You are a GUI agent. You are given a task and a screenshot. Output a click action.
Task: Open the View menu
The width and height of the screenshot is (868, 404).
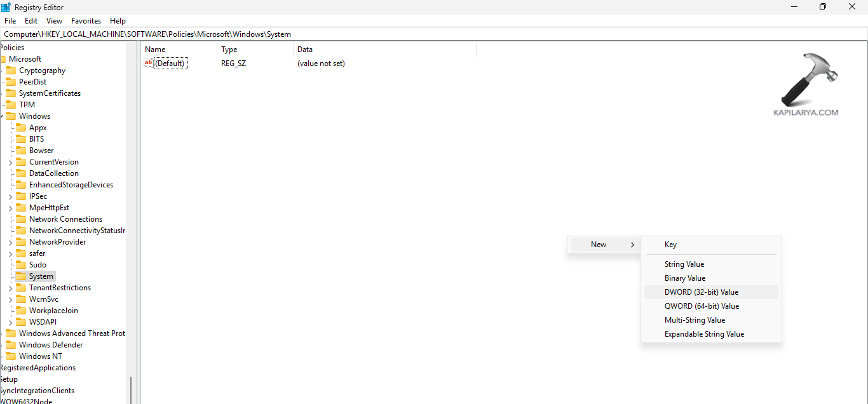tap(55, 21)
